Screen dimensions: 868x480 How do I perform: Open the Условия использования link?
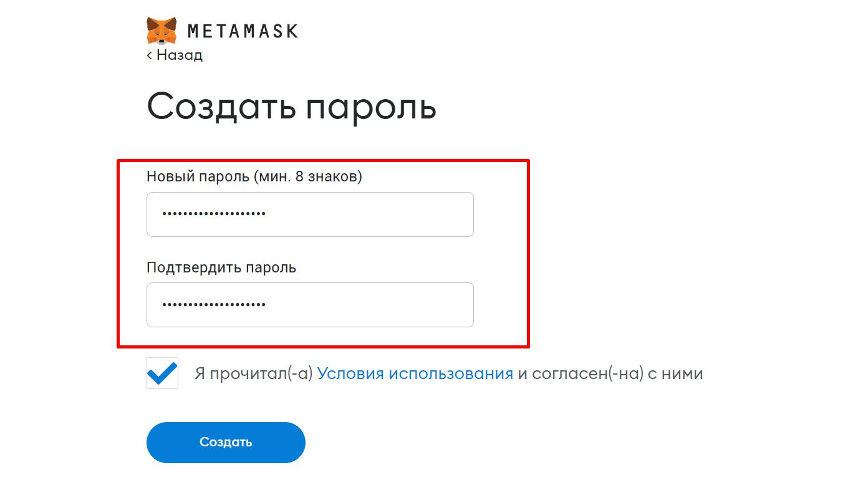(413, 373)
